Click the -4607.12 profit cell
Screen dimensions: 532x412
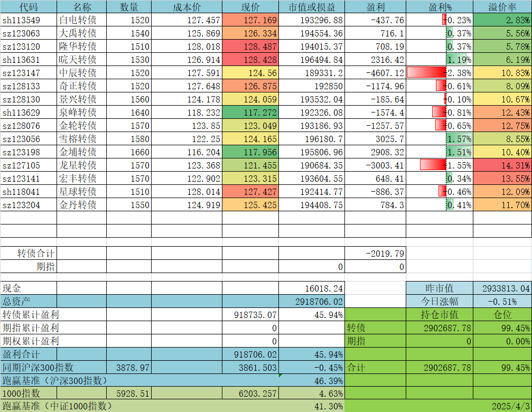[375, 73]
